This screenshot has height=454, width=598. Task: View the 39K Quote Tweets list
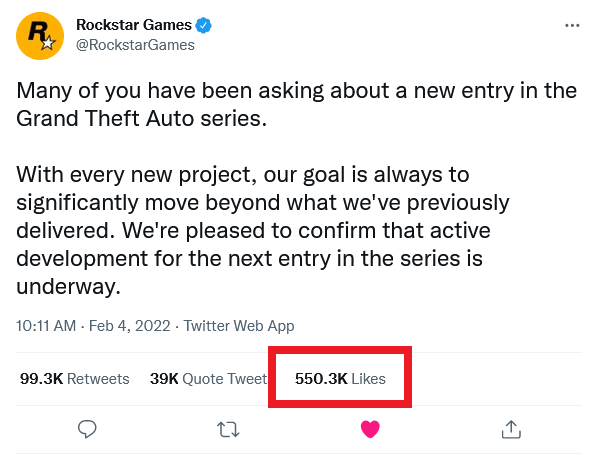(x=209, y=379)
